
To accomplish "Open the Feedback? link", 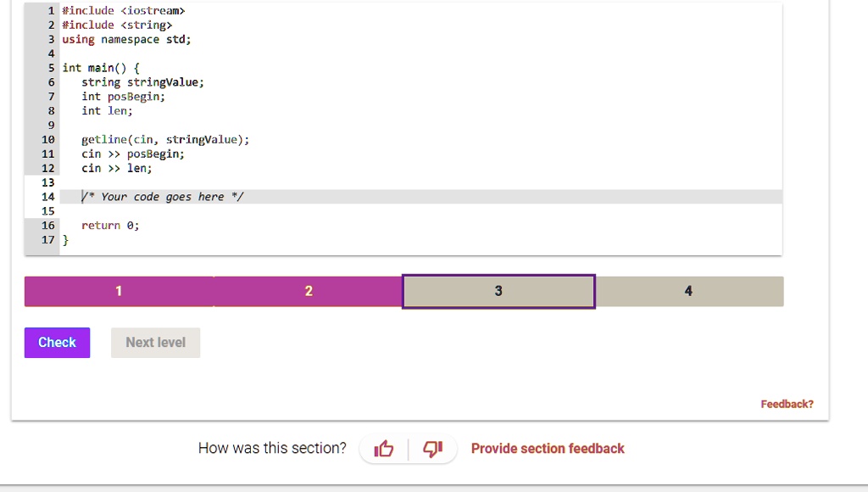I will pos(787,404).
